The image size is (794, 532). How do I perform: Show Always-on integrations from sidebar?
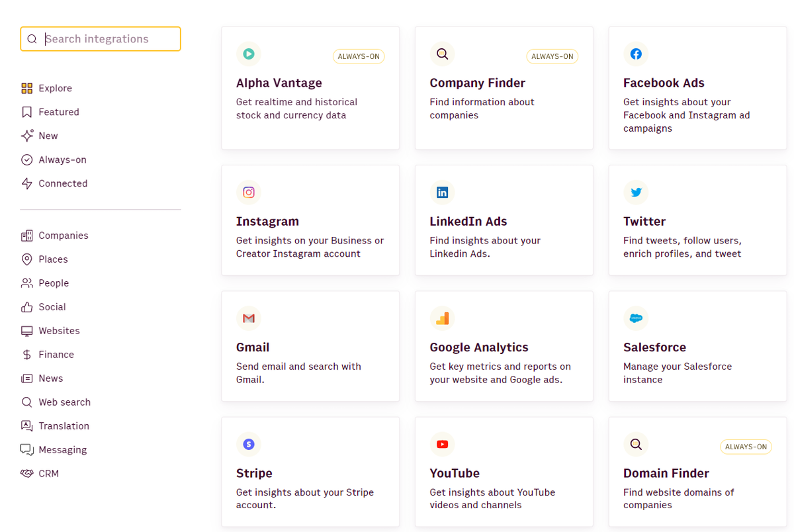[x=54, y=159]
